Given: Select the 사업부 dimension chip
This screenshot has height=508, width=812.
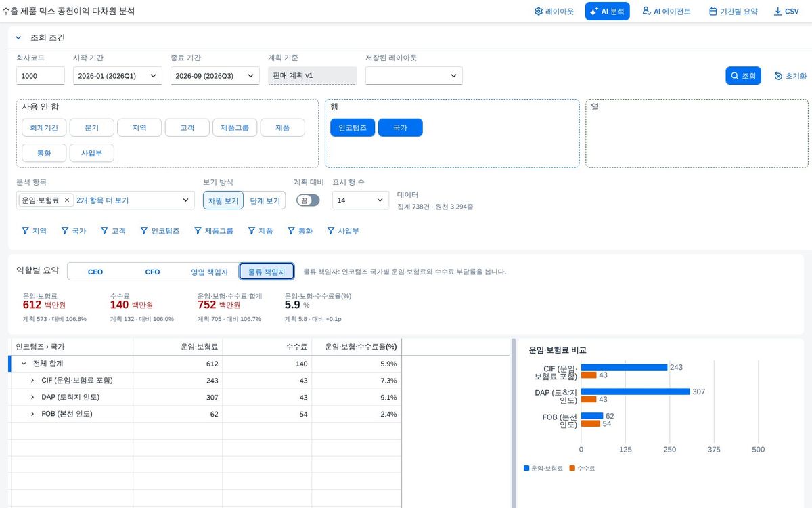Looking at the screenshot, I should [92, 153].
